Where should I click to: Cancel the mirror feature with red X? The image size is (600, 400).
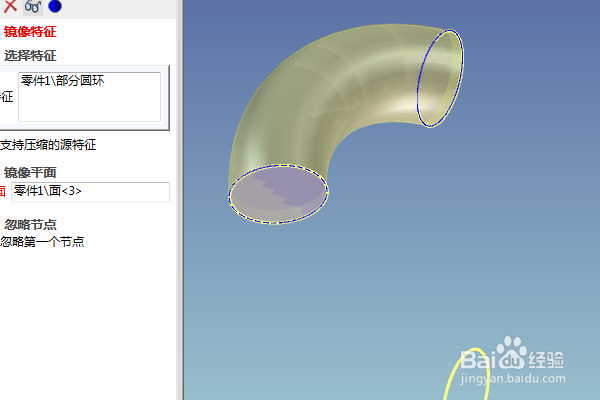click(x=10, y=6)
